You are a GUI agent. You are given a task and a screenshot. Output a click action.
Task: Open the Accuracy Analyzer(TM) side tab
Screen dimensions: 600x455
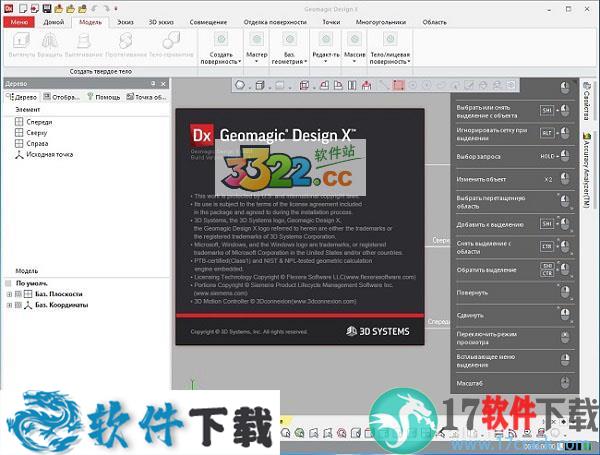pyautogui.click(x=587, y=170)
